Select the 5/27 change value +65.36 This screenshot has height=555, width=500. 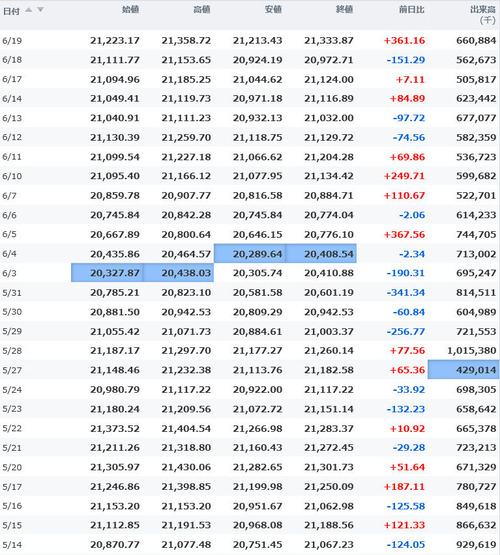pyautogui.click(x=407, y=370)
